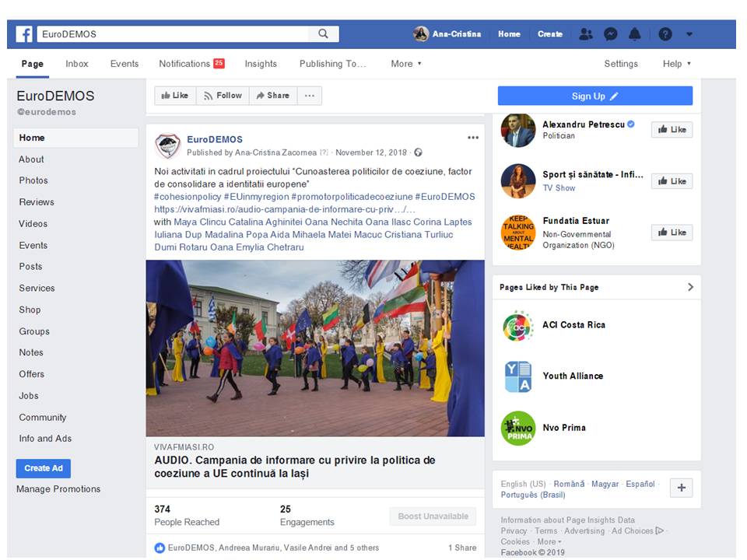Click Manage Promotions link
Image resolution: width=747 pixels, height=560 pixels.
[x=58, y=489]
